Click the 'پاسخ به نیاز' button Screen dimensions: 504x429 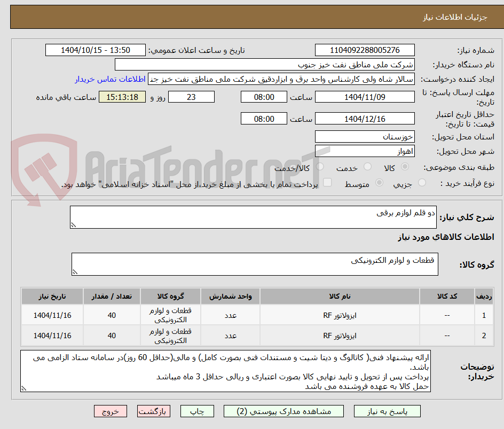tap(387, 411)
